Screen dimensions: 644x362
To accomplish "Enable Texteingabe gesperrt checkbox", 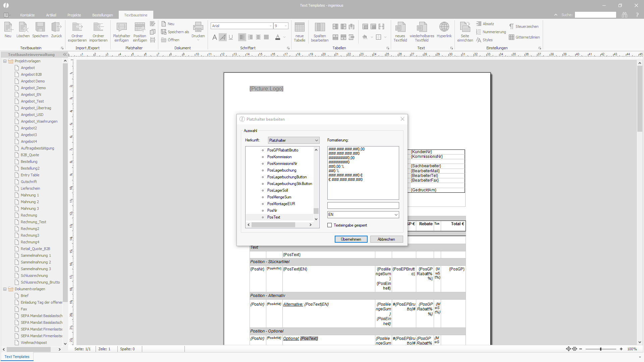I will pyautogui.click(x=329, y=225).
